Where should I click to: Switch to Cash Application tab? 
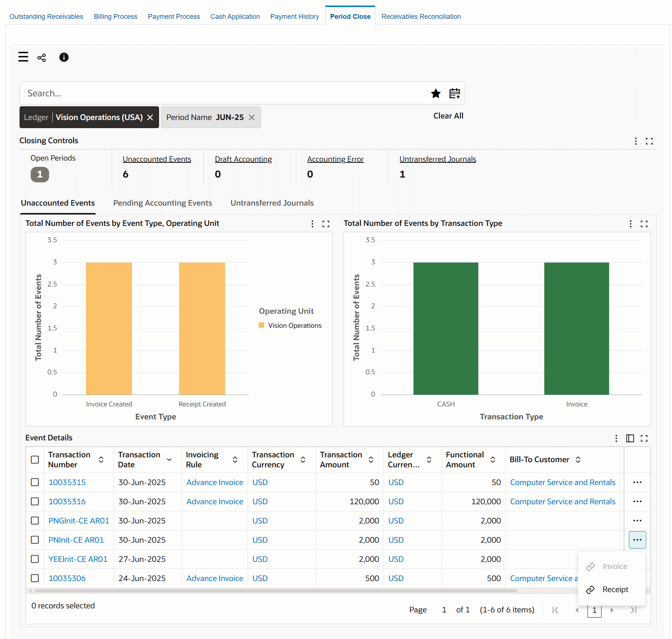(x=235, y=17)
